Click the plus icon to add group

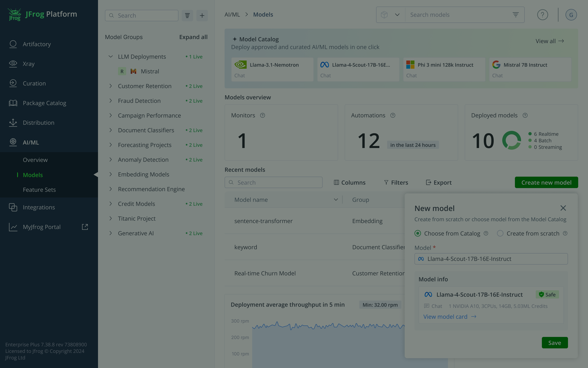pos(202,16)
